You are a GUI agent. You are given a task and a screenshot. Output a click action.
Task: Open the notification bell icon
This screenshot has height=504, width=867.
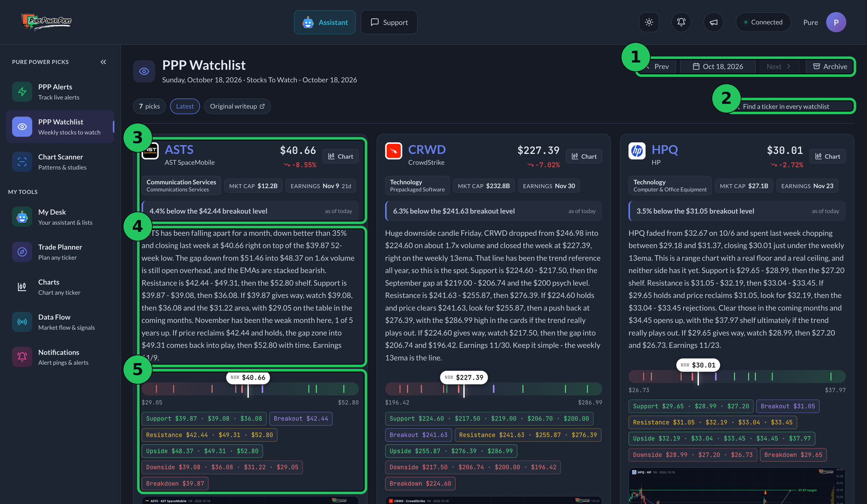(x=681, y=22)
